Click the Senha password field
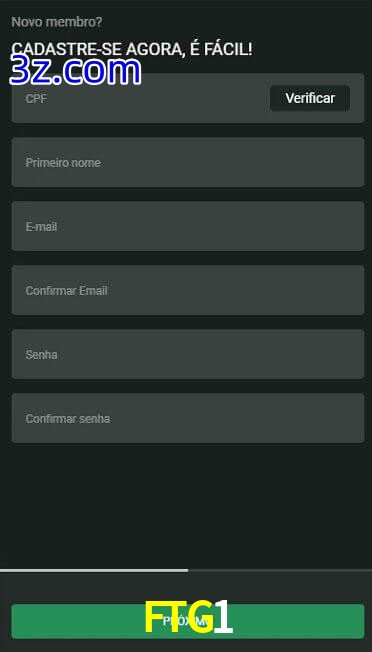 (x=188, y=354)
